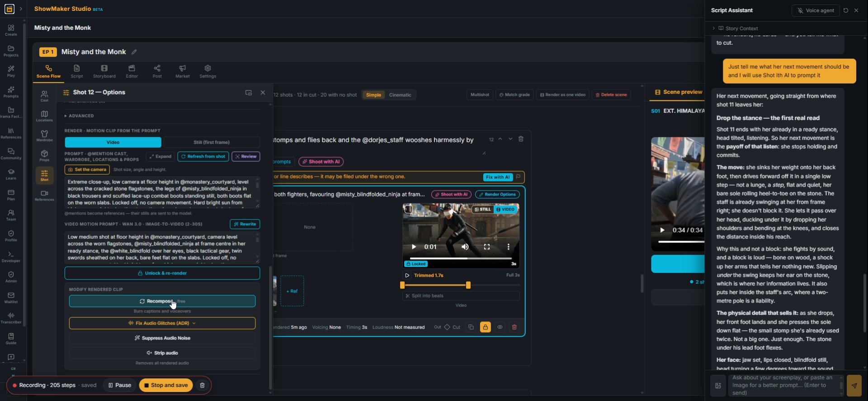Toggle the STILL view on the clip

[482, 210]
